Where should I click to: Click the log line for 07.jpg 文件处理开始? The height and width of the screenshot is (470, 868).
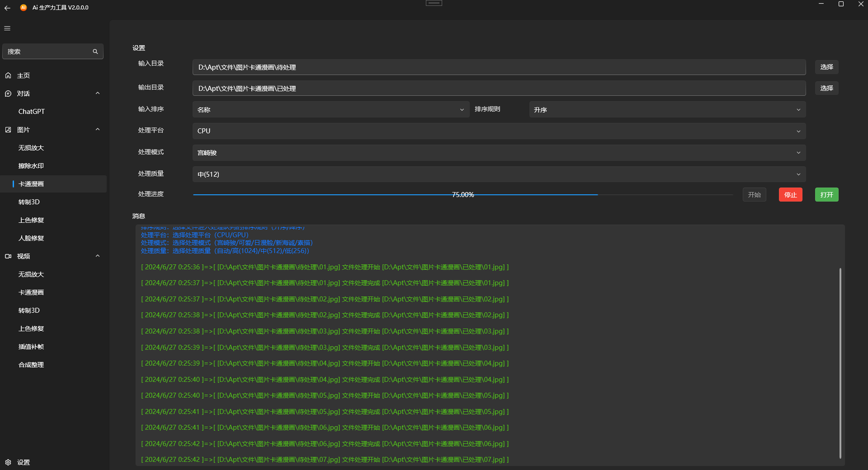click(x=325, y=460)
